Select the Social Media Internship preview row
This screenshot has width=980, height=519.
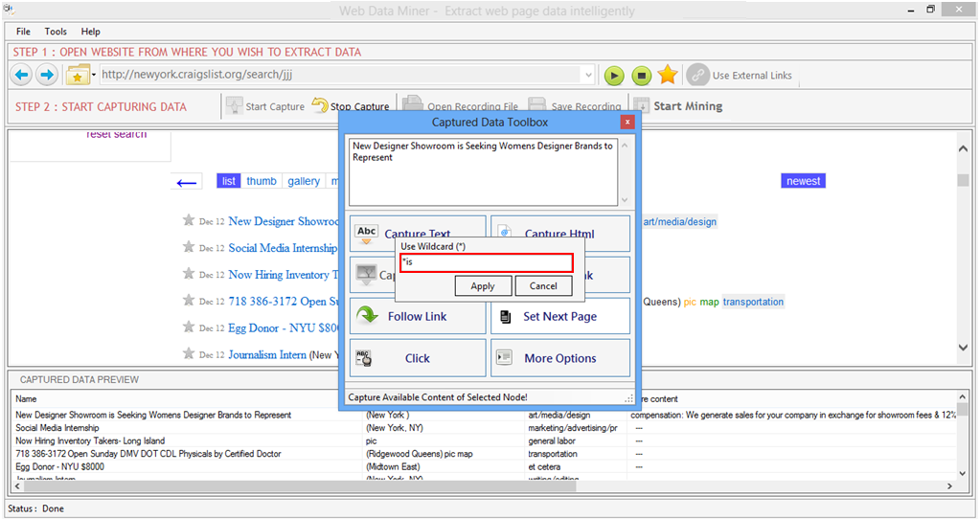click(x=57, y=428)
